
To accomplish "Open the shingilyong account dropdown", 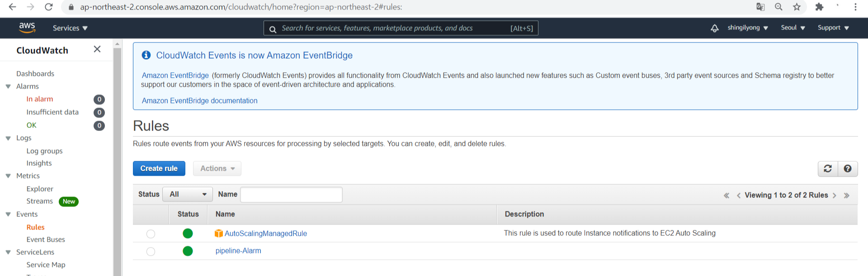I will pyautogui.click(x=748, y=28).
